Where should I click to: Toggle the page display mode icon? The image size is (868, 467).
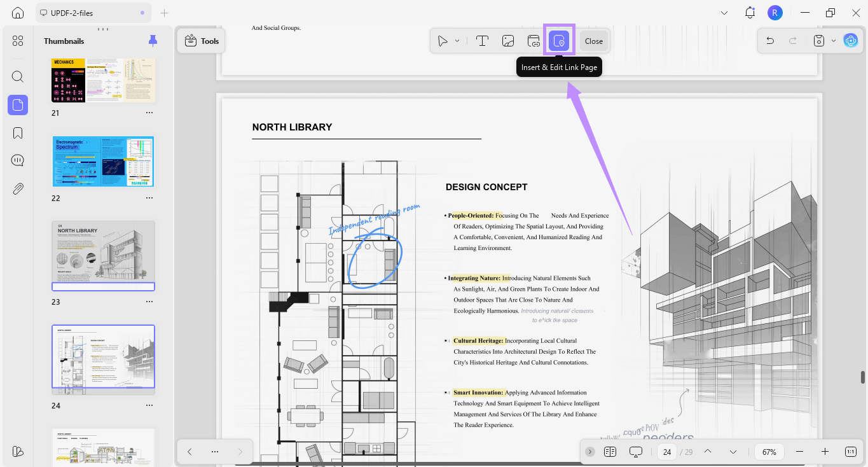pyautogui.click(x=610, y=452)
